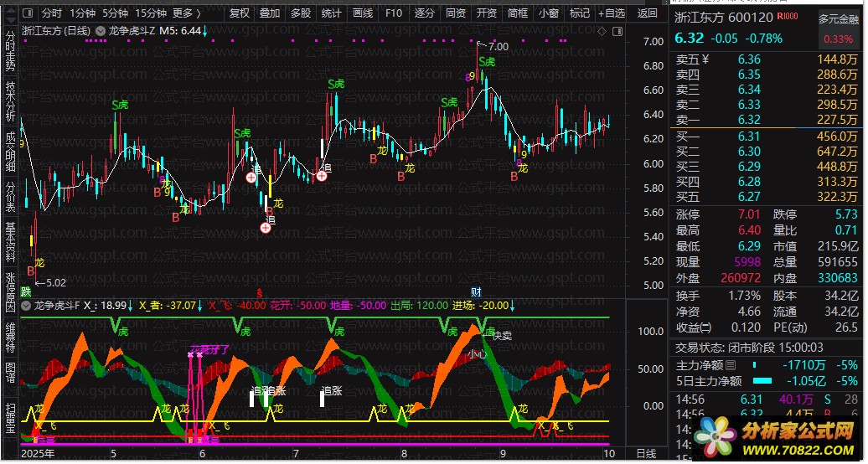Open the 涨停原因 sidebar tab
The image size is (868, 464).
[x=10, y=291]
